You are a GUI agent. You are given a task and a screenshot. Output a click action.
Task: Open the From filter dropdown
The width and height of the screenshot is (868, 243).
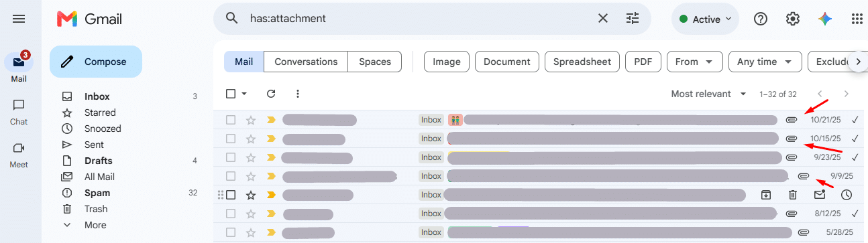pyautogui.click(x=695, y=62)
